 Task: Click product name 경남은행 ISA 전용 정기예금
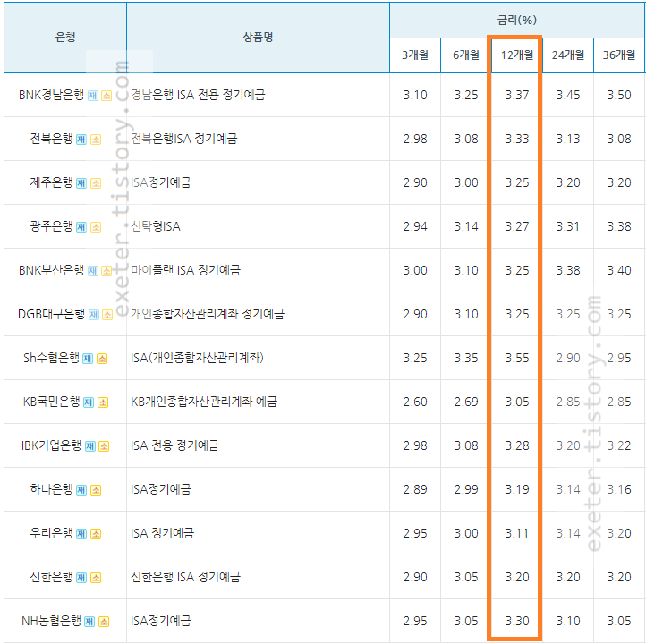(x=198, y=95)
